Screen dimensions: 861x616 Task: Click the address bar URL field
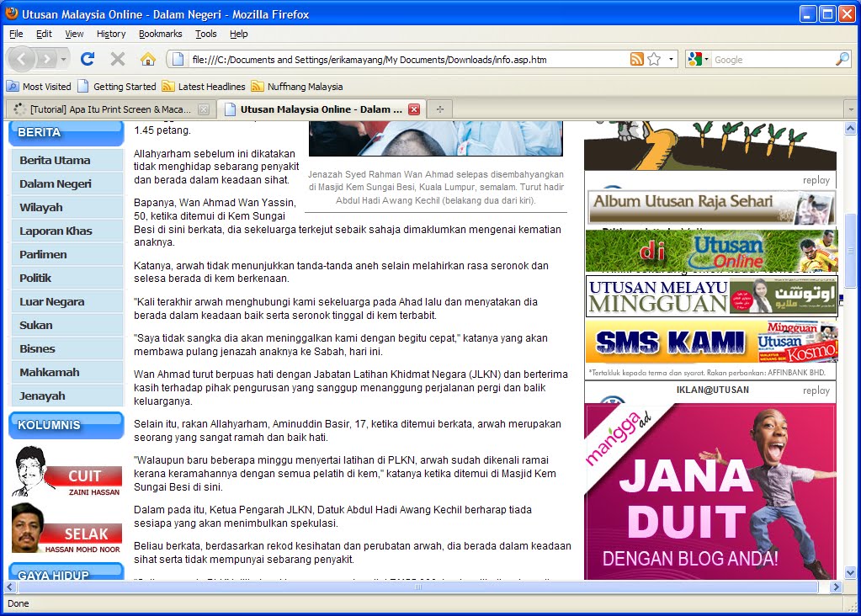407,59
